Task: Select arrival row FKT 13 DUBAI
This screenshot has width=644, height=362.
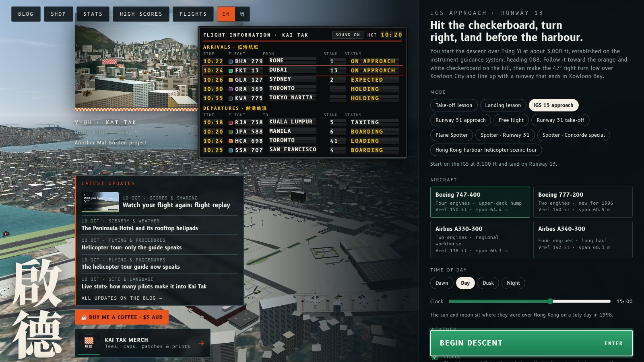Action: click(302, 70)
